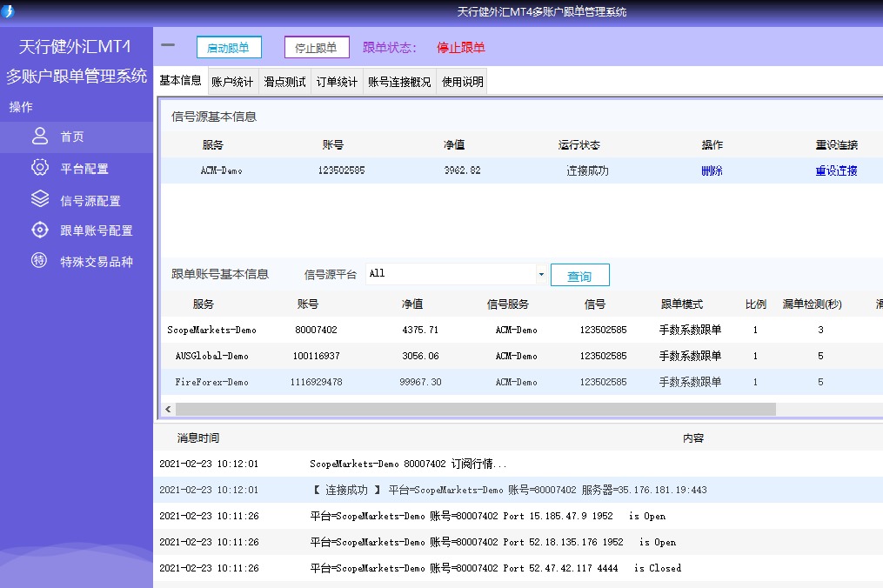
Task: View the 账号连接概况 tab
Action: coord(399,82)
